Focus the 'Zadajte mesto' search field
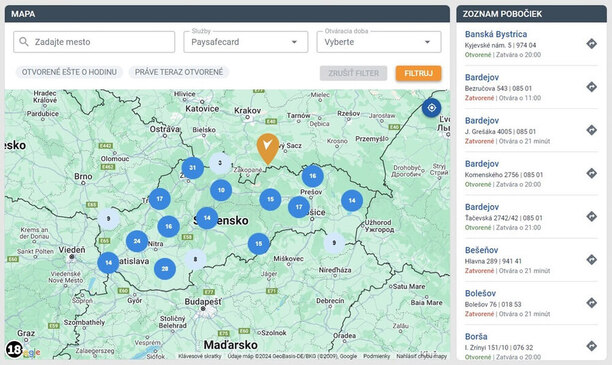 click(94, 42)
